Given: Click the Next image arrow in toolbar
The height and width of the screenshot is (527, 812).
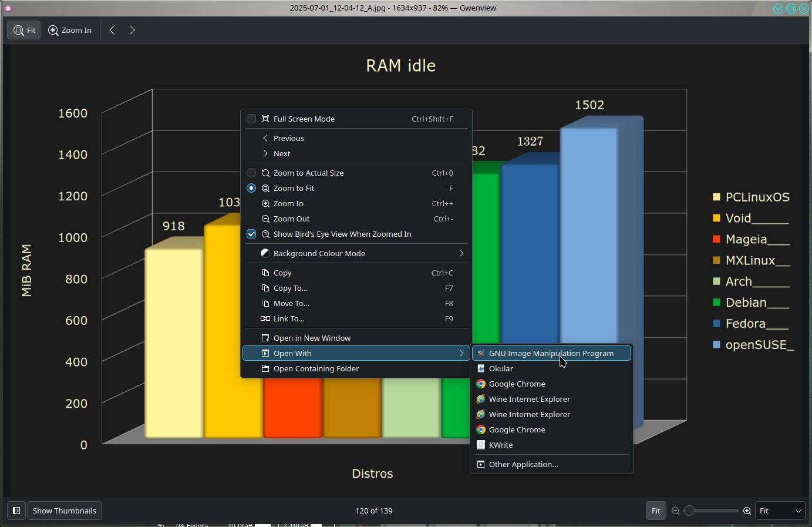Looking at the screenshot, I should click(x=132, y=30).
